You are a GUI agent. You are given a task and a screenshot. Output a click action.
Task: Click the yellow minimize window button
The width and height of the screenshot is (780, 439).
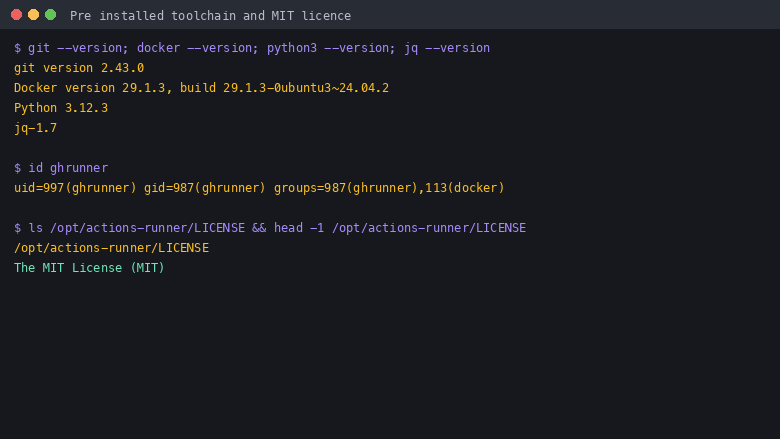pos(33,15)
